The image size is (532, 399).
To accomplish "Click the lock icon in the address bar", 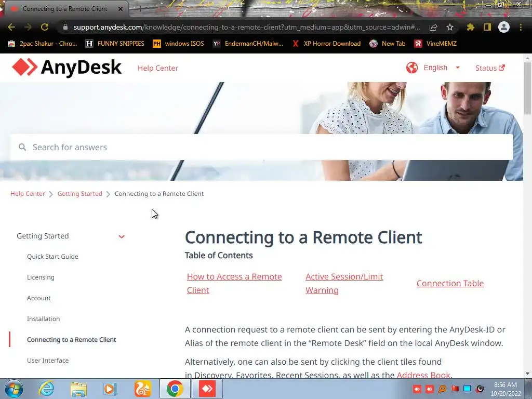I will pyautogui.click(x=65, y=27).
